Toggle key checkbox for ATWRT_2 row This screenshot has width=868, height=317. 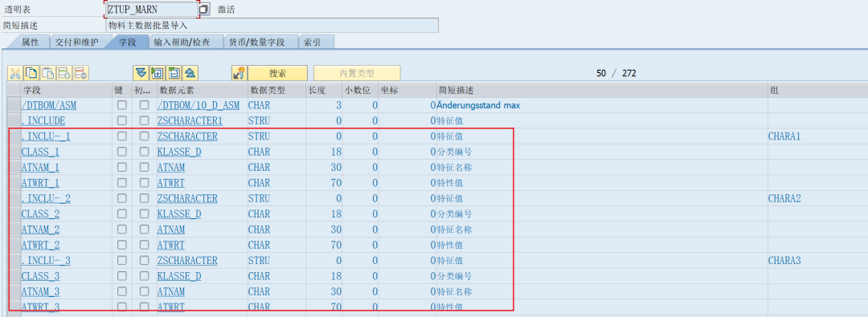[122, 245]
